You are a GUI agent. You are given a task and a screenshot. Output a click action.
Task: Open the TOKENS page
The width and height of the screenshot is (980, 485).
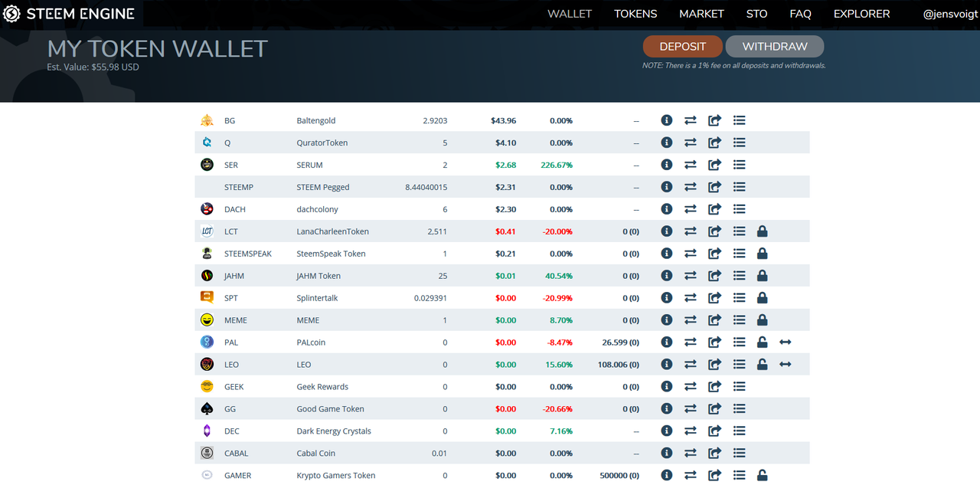click(635, 14)
